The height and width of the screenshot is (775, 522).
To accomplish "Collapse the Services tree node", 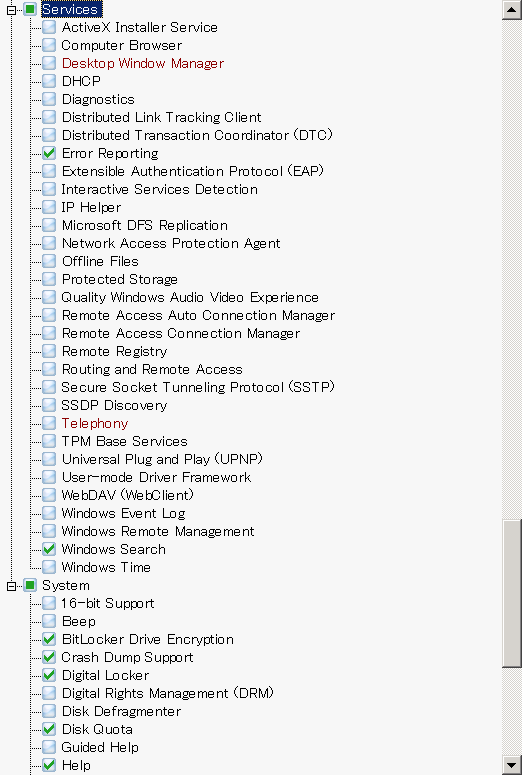I will [12, 9].
